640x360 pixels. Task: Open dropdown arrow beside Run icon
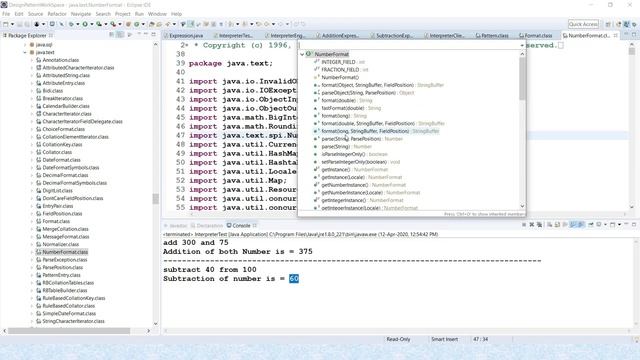click(x=92, y=24)
